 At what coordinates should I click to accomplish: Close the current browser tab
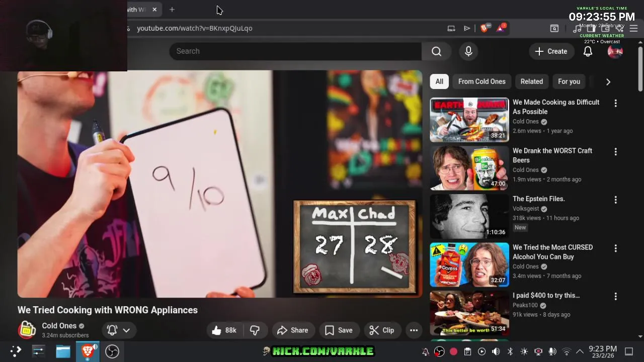154,10
